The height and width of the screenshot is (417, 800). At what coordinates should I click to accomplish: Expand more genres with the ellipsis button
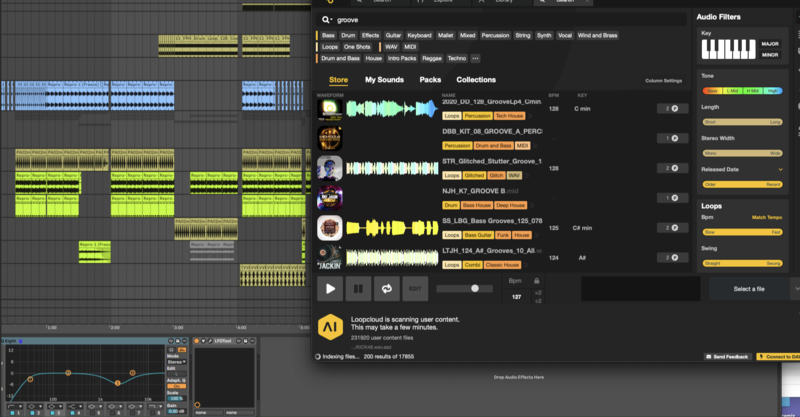point(475,59)
